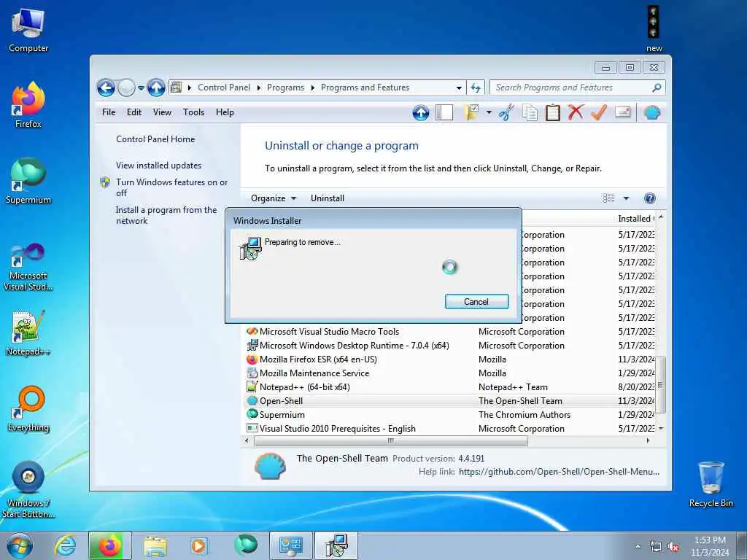
Task: Open the Firefox desktop shortcut
Action: coord(28,105)
